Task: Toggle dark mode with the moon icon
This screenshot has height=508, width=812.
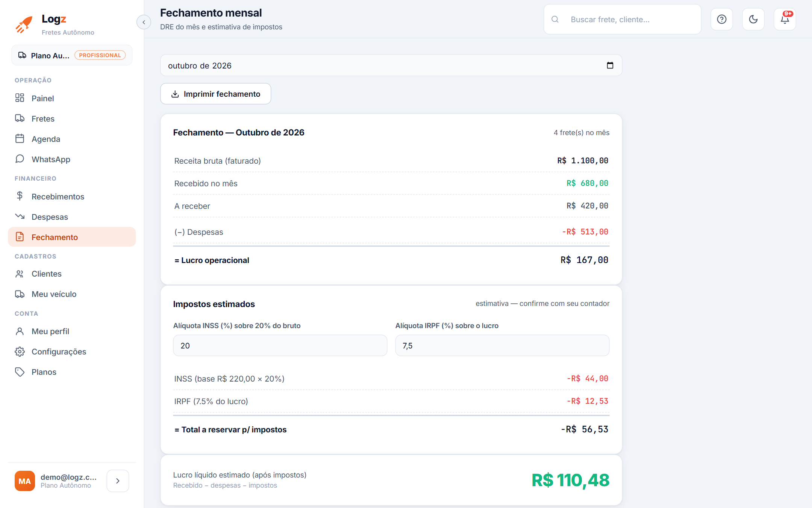Action: click(x=753, y=19)
